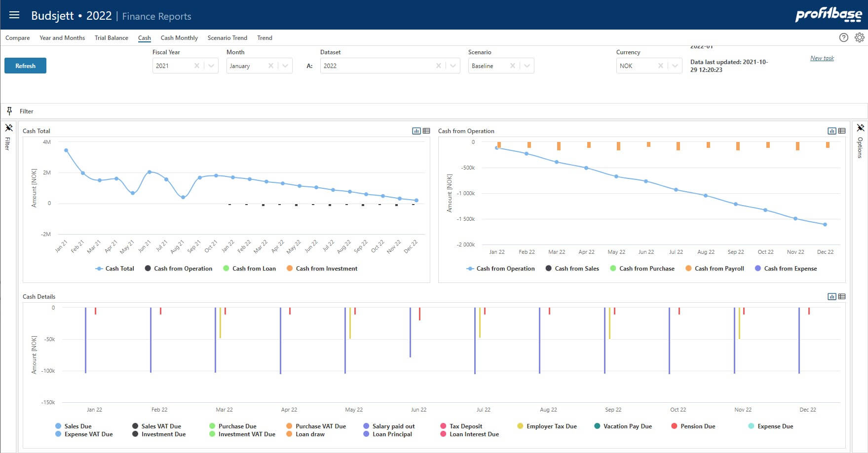Viewport: 868px width, 453px height.
Task: Expand the Month dropdown arrow
Action: [285, 66]
